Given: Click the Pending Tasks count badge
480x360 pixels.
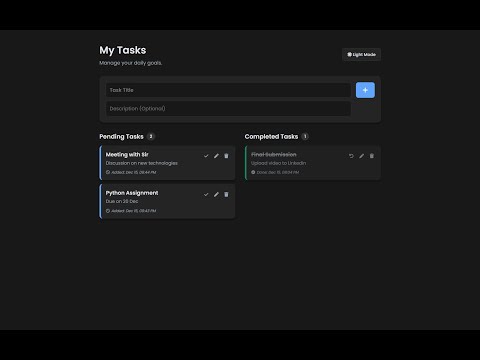Looking at the screenshot, I should 151,136.
